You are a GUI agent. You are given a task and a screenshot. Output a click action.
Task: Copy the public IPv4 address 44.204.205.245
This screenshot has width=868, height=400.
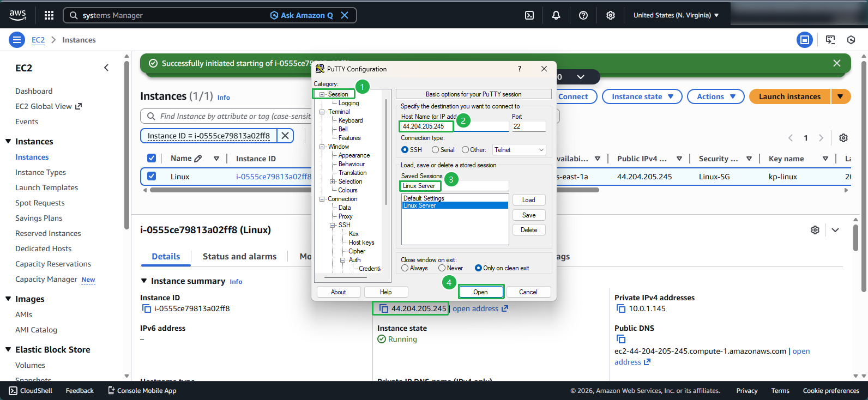point(384,308)
